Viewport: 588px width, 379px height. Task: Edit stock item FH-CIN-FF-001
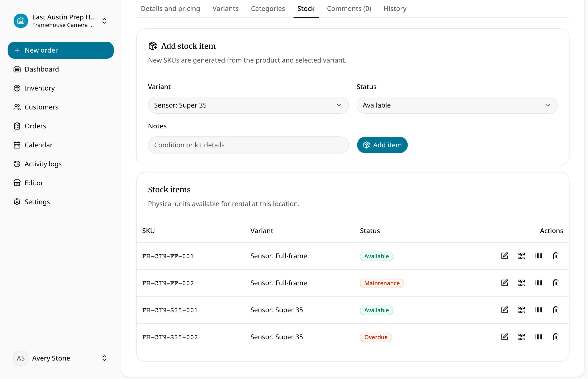[x=505, y=256]
